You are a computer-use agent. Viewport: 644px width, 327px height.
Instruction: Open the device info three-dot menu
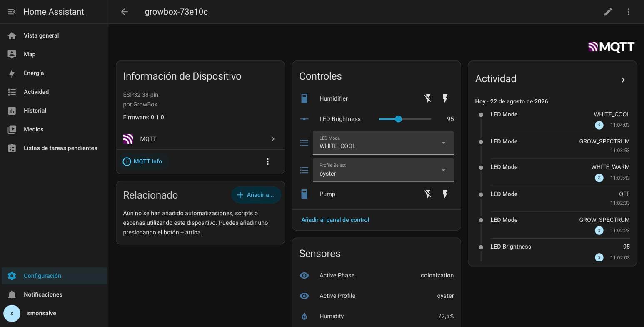[267, 161]
